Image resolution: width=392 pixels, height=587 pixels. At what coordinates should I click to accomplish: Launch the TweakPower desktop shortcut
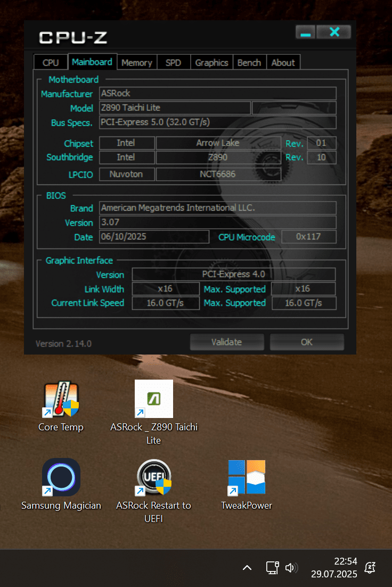[x=247, y=485]
